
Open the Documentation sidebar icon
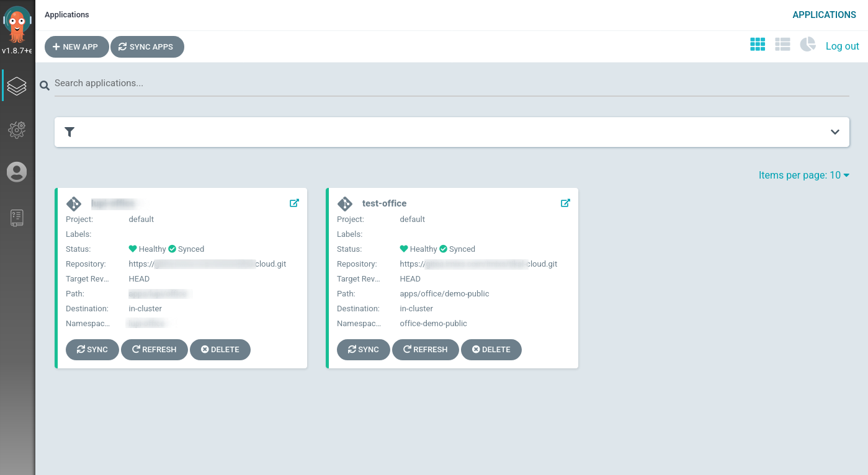point(17,218)
